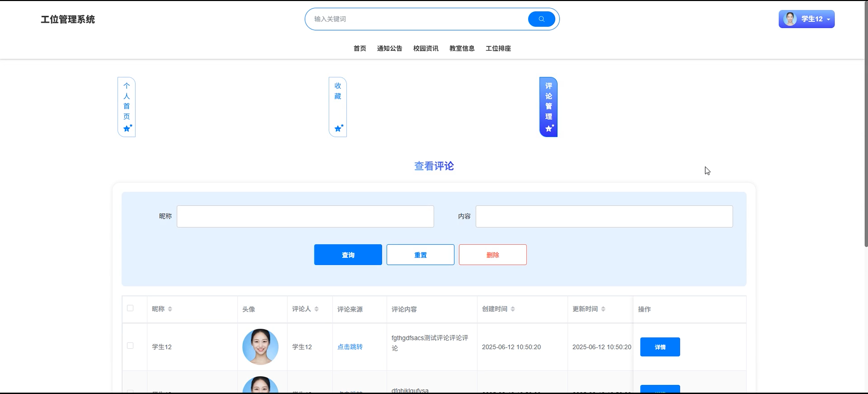Click the red 删除 button

point(493,255)
